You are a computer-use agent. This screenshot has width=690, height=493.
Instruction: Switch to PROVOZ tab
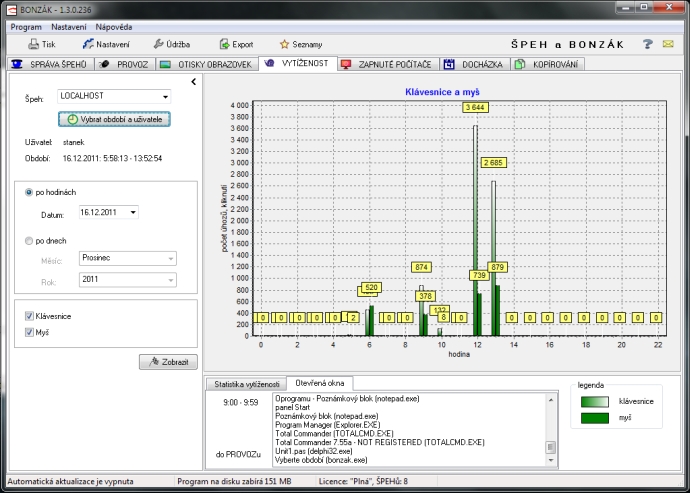tap(125, 64)
